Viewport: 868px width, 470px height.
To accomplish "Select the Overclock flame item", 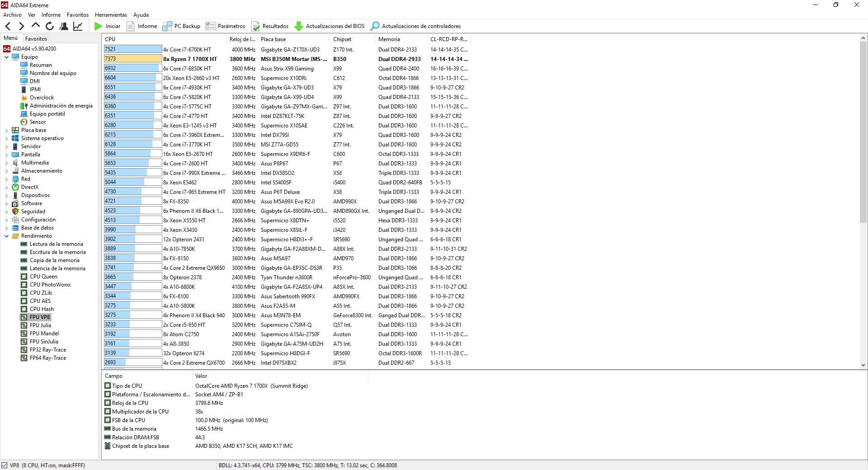I will click(x=37, y=98).
